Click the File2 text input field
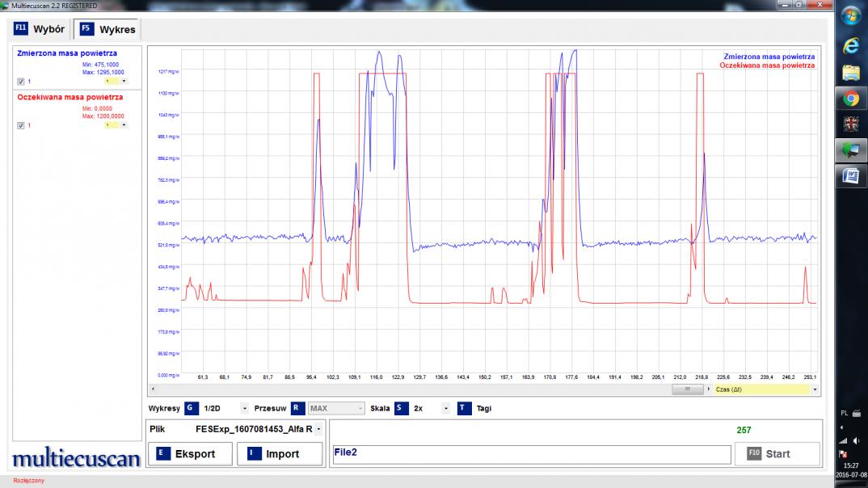868x488 pixels. click(x=531, y=454)
